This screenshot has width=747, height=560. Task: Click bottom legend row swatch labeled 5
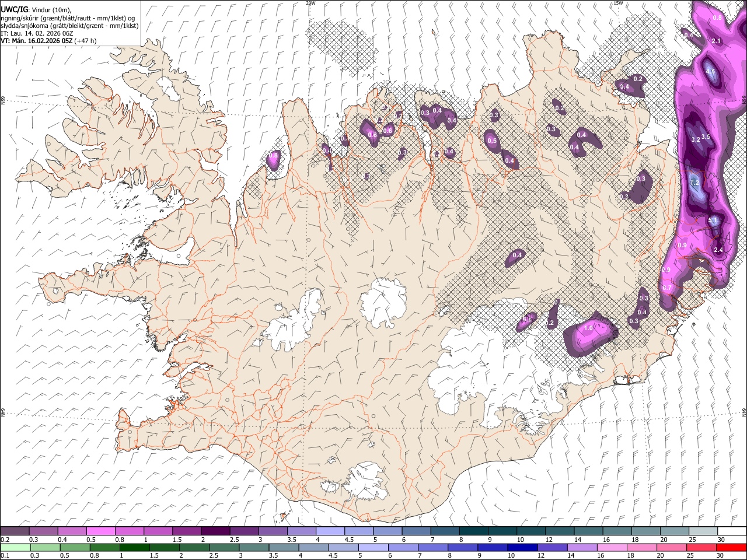[373, 547]
